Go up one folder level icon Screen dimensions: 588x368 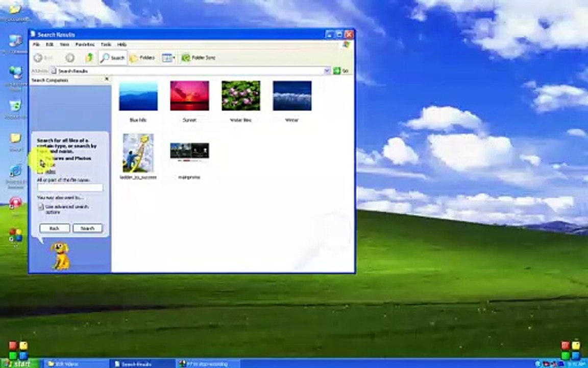pyautogui.click(x=89, y=58)
